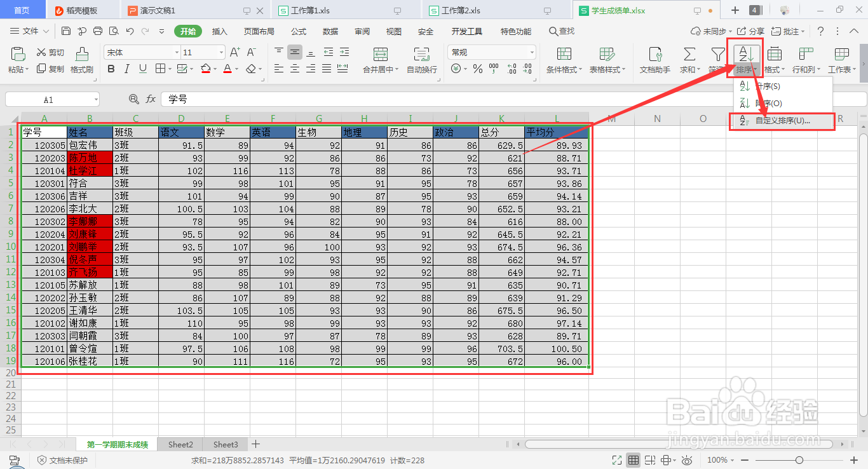Click the fill color bucket swatch
The width and height of the screenshot is (868, 469).
pyautogui.click(x=205, y=69)
